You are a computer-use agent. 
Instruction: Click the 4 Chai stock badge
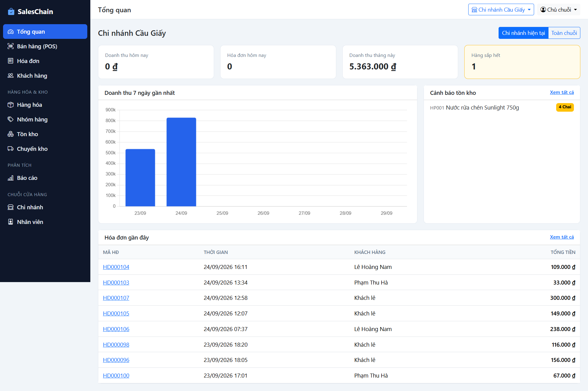coord(565,107)
